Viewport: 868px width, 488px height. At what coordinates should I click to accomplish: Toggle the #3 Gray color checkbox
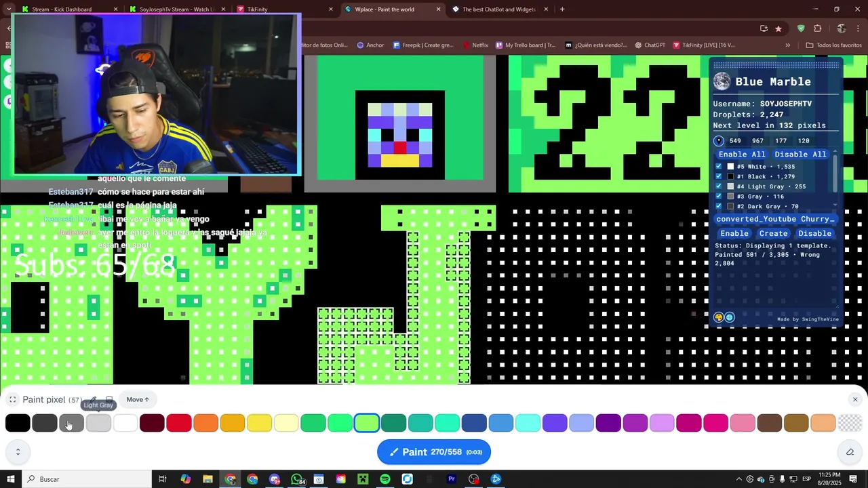click(x=719, y=197)
